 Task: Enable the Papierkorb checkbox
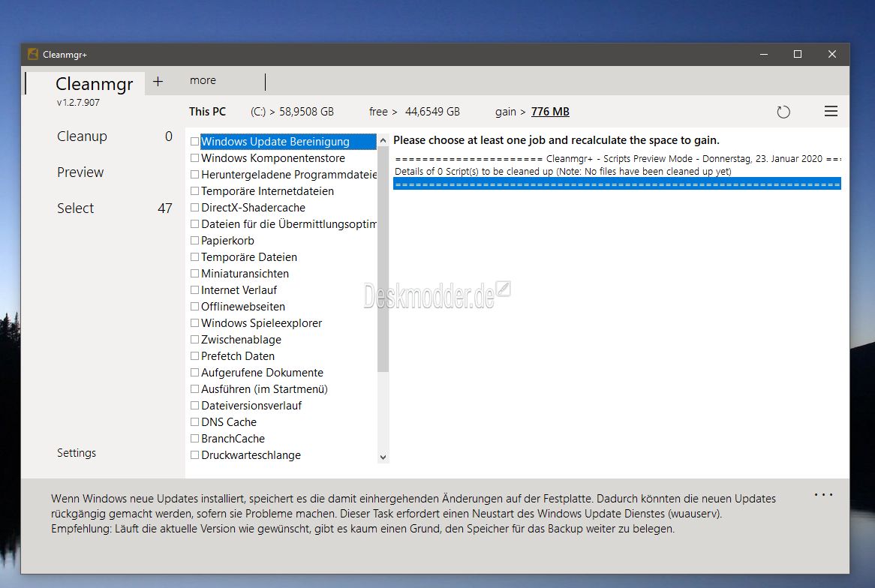195,241
